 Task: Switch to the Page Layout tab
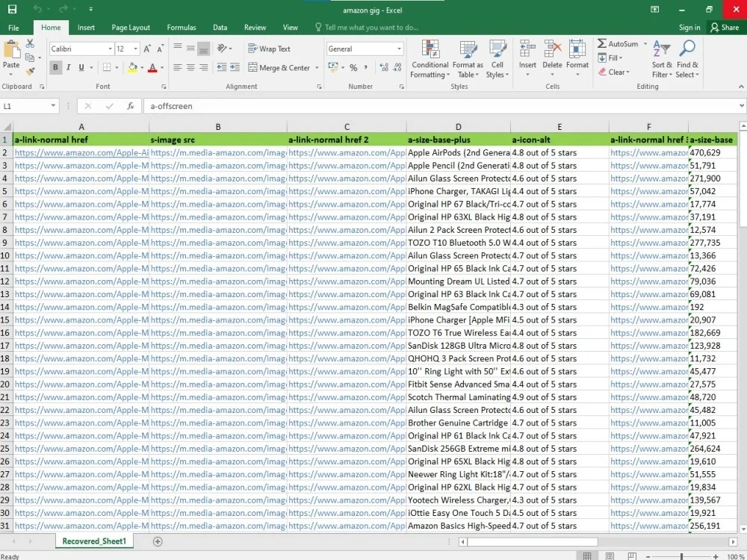(x=131, y=28)
